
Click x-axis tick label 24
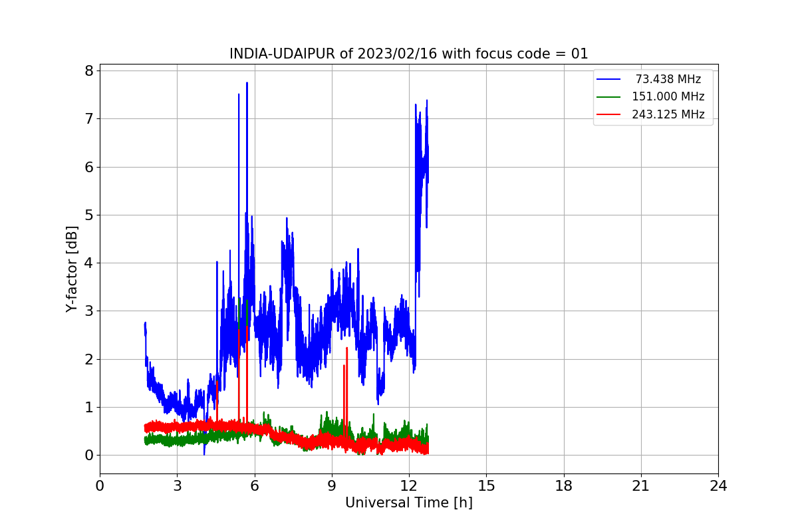tap(718, 486)
